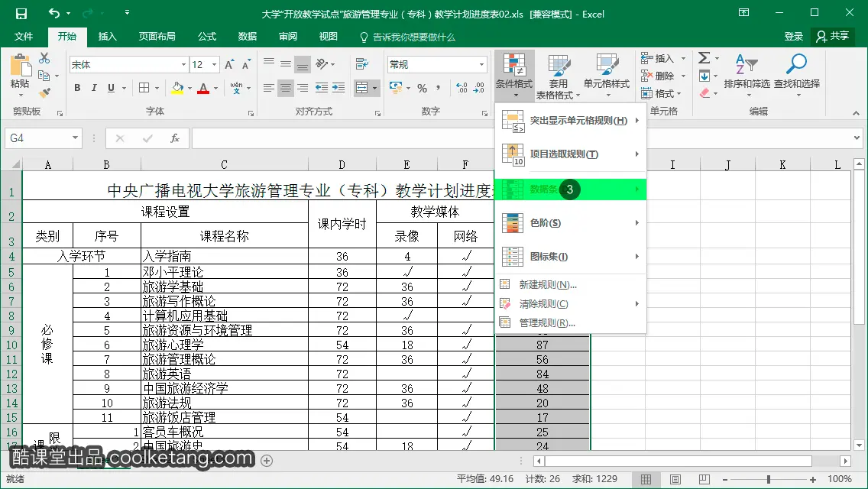Open the 项目选取规则(T) submenu

[x=570, y=154]
